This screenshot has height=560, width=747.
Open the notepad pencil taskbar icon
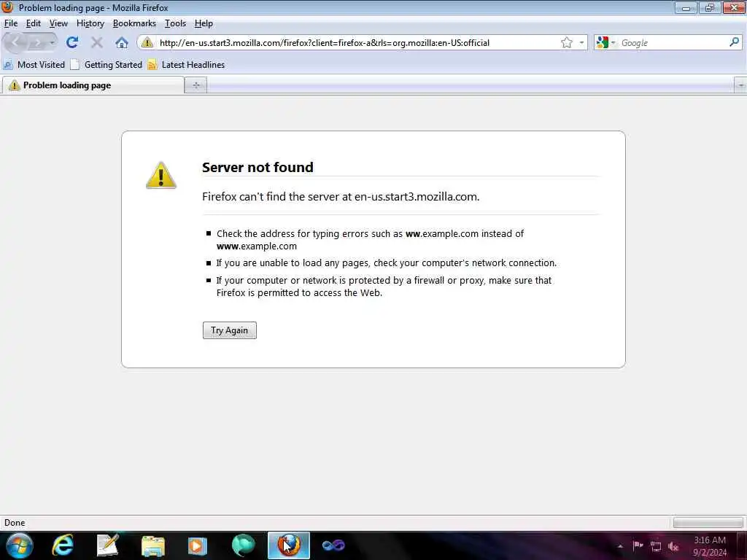tap(108, 545)
